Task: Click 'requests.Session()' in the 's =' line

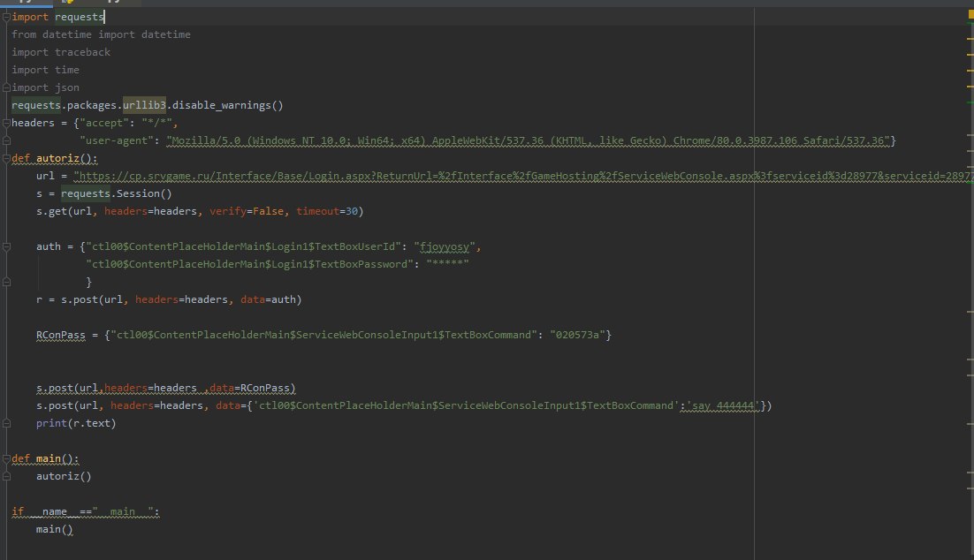Action: point(116,193)
